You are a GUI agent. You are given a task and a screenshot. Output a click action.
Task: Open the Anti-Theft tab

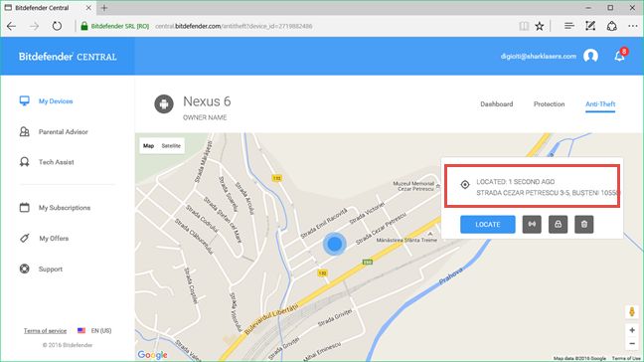pos(600,104)
